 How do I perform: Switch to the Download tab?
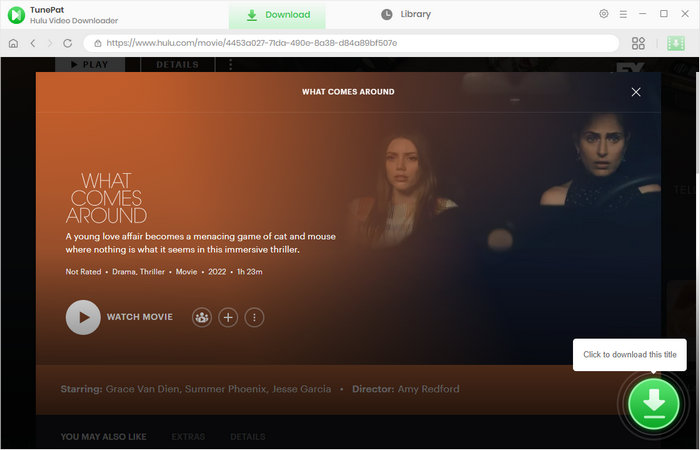(x=277, y=15)
